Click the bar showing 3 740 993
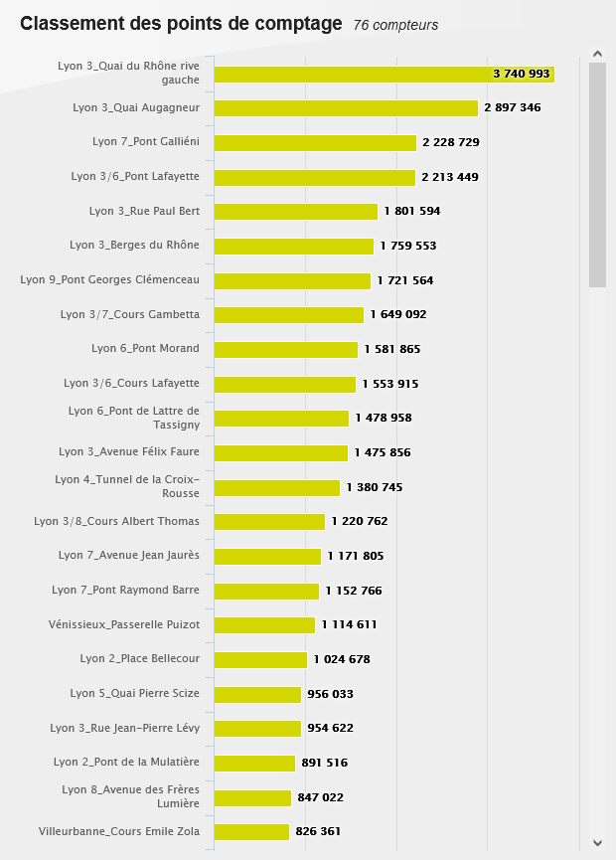This screenshot has width=616, height=860. coord(384,74)
